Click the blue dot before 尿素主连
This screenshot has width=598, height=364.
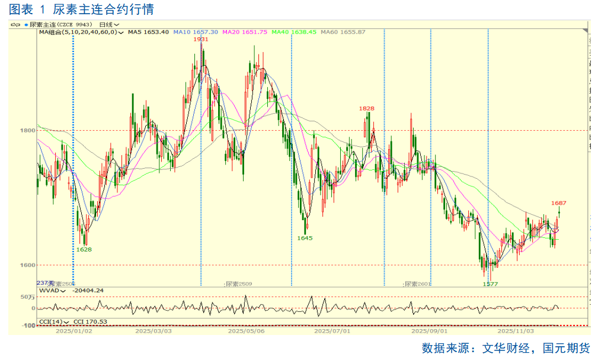click(26, 25)
